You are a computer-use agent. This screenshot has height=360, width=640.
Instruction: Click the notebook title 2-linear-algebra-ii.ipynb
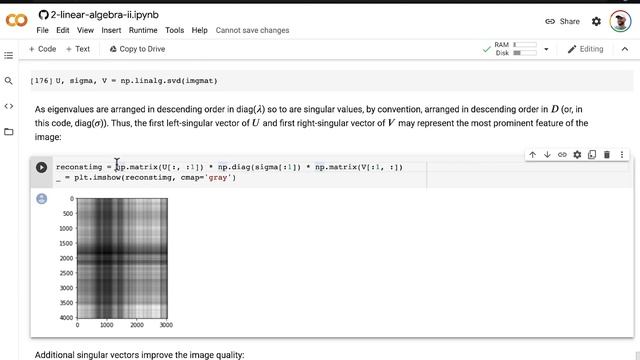pos(104,15)
